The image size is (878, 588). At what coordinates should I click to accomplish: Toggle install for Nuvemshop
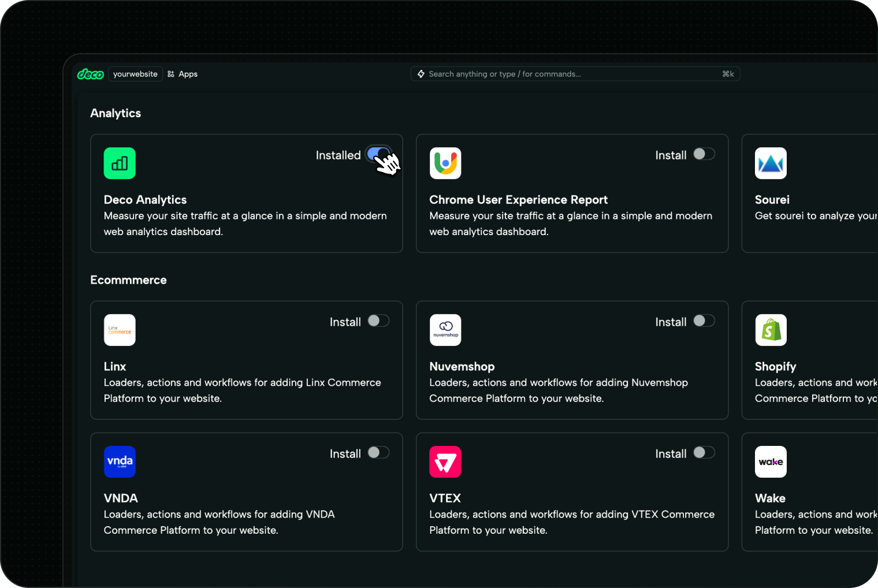click(704, 321)
